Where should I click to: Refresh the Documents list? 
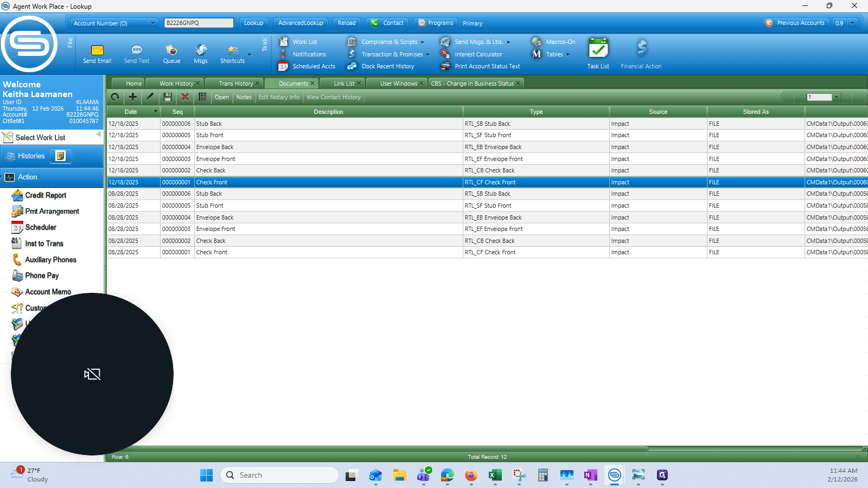[x=115, y=97]
